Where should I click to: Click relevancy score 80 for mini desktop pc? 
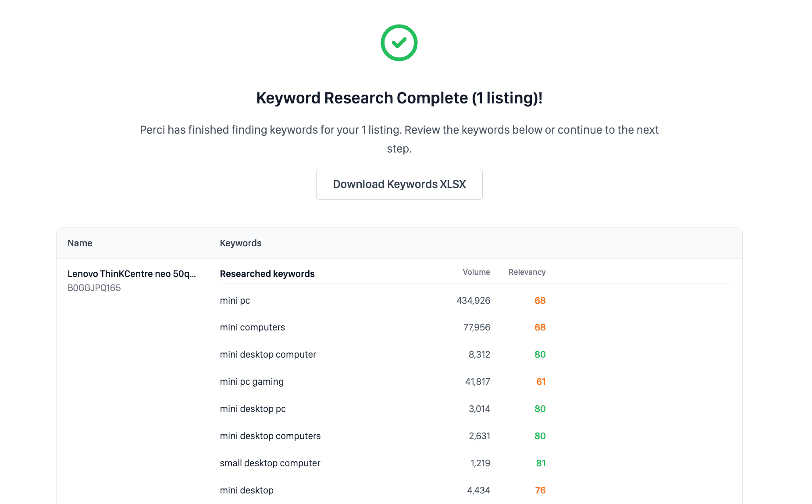(540, 409)
